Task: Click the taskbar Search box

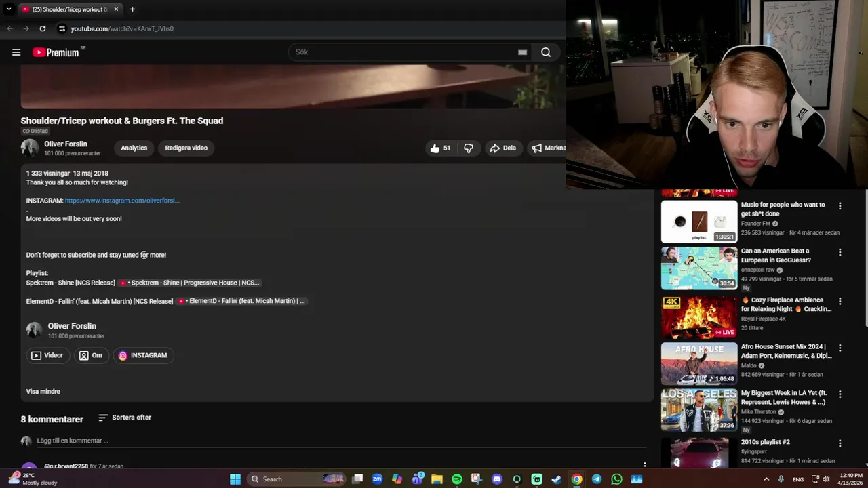Action: coord(296,479)
